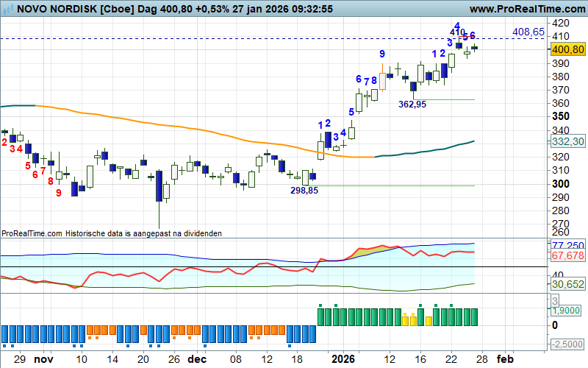Screen dimensions: 588x368
Task: Click the -2,5000 histogram scale label
Action: [567, 344]
